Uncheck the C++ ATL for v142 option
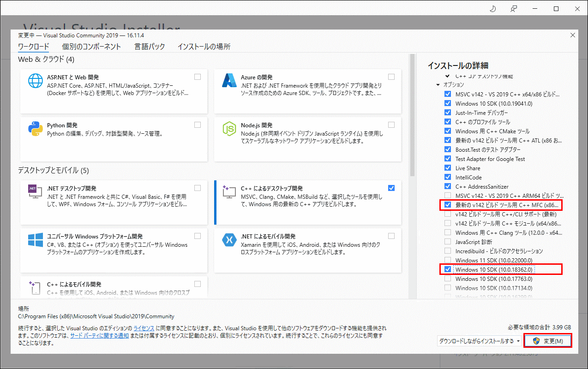Viewport: 588px width, 369px height. click(x=447, y=140)
